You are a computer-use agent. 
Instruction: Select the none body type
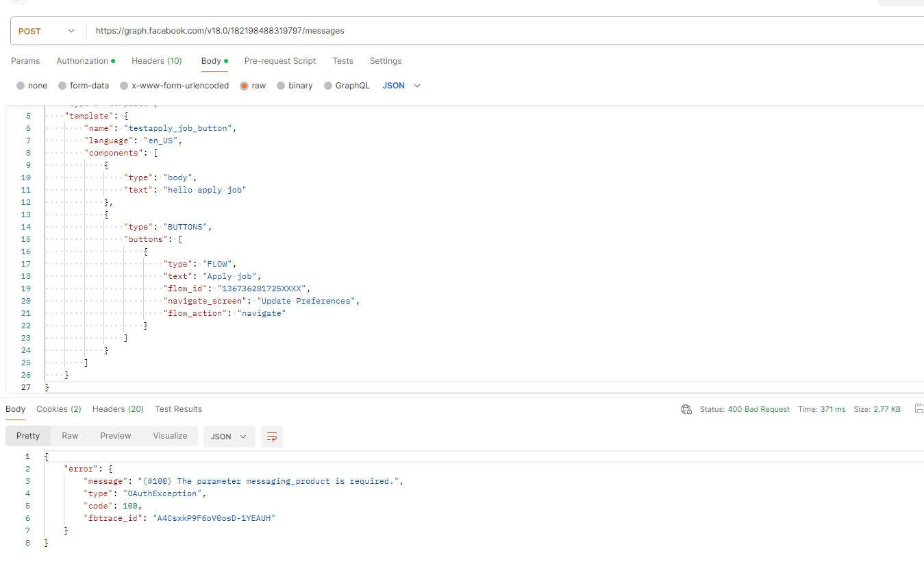(32, 86)
